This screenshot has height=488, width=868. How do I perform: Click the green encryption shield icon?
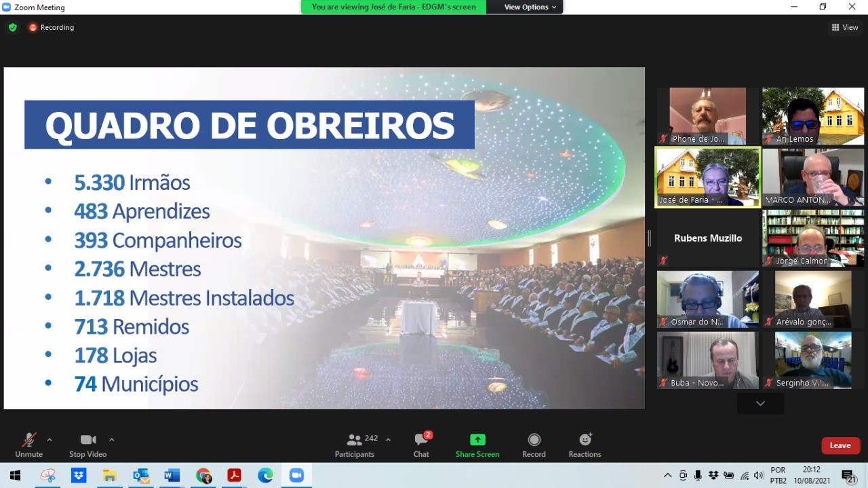[x=12, y=27]
